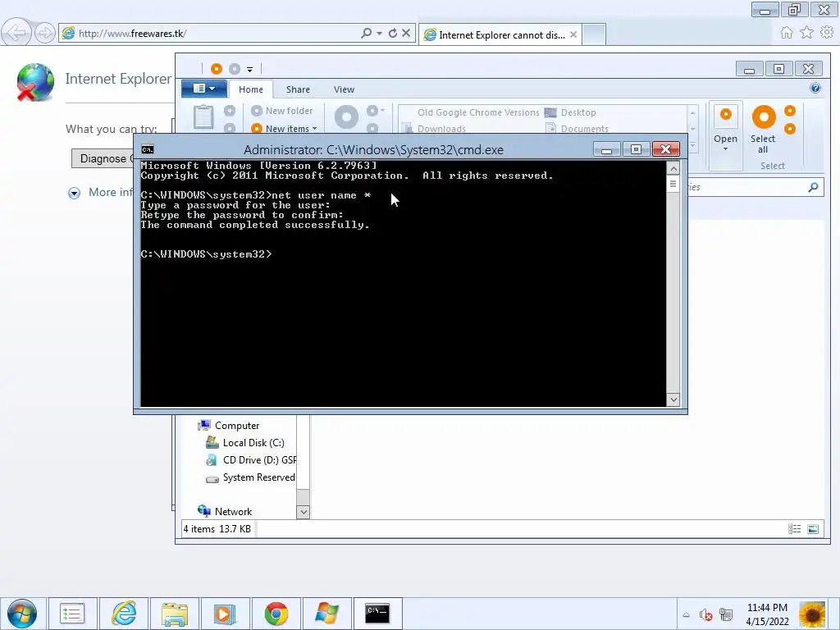Open Explorer help question icon

[815, 89]
